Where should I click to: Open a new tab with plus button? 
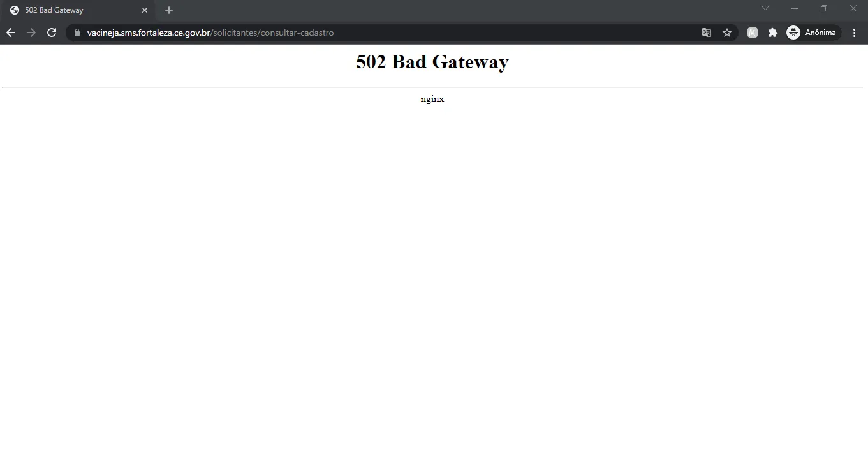tap(169, 10)
